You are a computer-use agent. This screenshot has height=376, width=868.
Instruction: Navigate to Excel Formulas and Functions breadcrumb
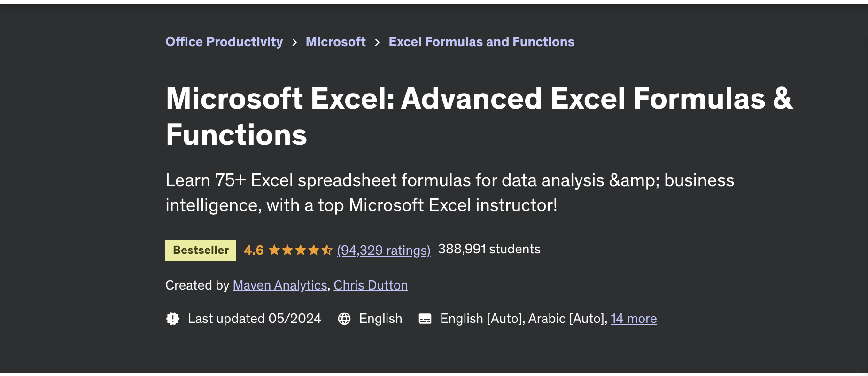pos(481,42)
